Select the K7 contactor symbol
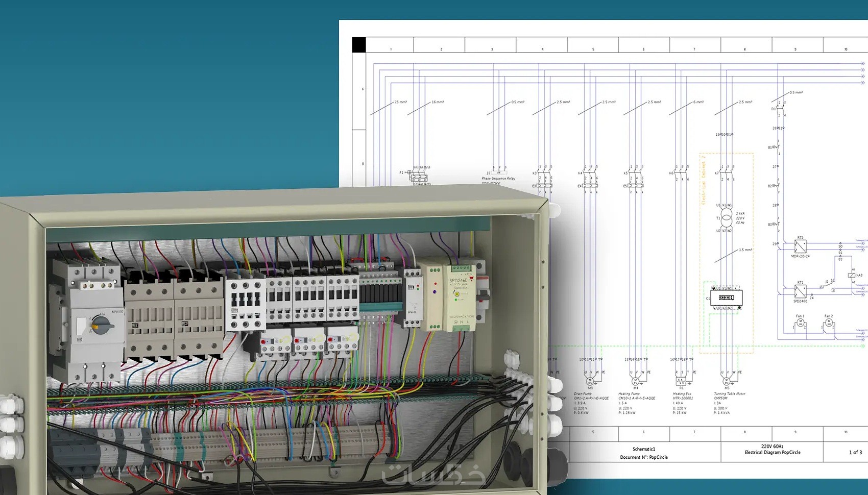 click(x=727, y=173)
